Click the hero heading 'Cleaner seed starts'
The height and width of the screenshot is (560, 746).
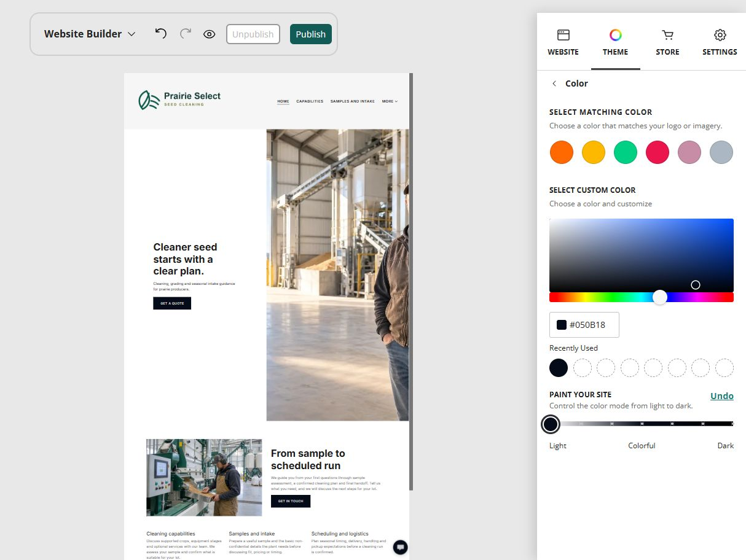click(x=185, y=259)
